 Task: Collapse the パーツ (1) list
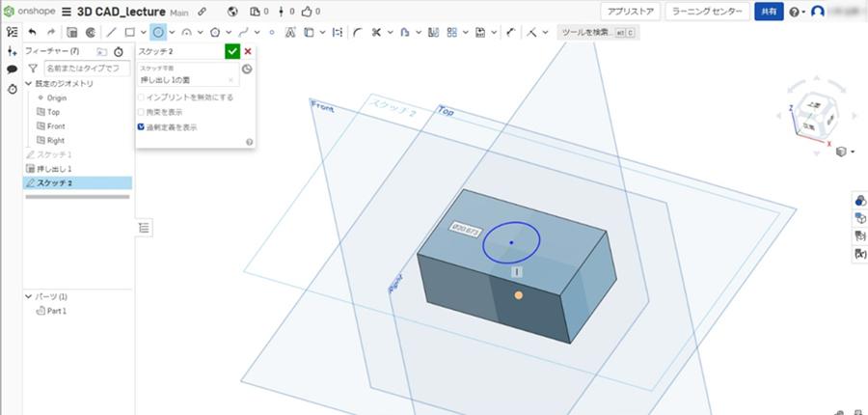coord(28,296)
